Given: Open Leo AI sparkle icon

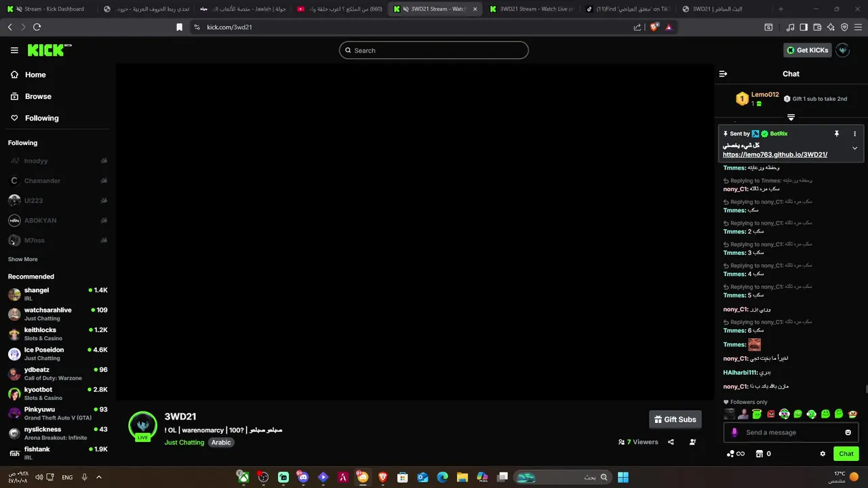Looking at the screenshot, I should (831, 27).
